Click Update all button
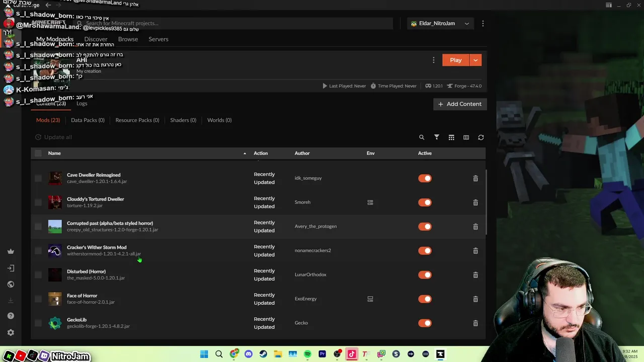 pyautogui.click(x=53, y=137)
